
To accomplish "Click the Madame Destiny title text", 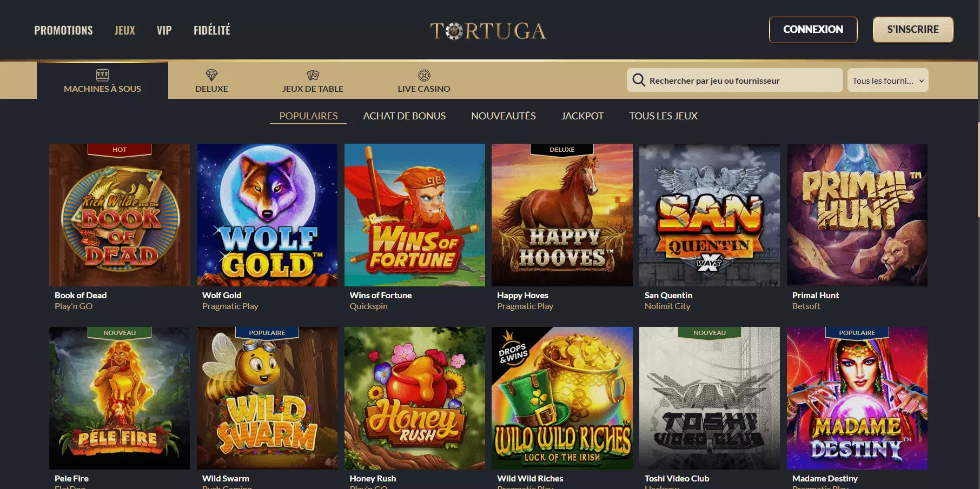I will coord(825,478).
